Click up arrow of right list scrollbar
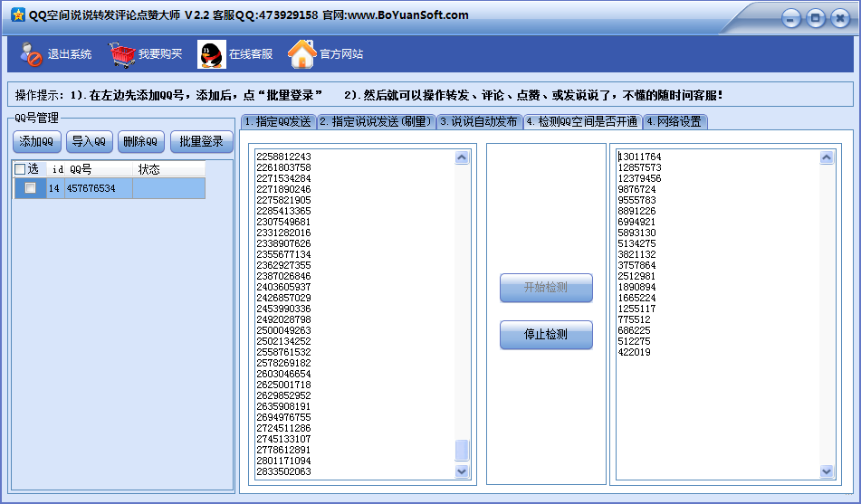The width and height of the screenshot is (861, 504). 827,157
